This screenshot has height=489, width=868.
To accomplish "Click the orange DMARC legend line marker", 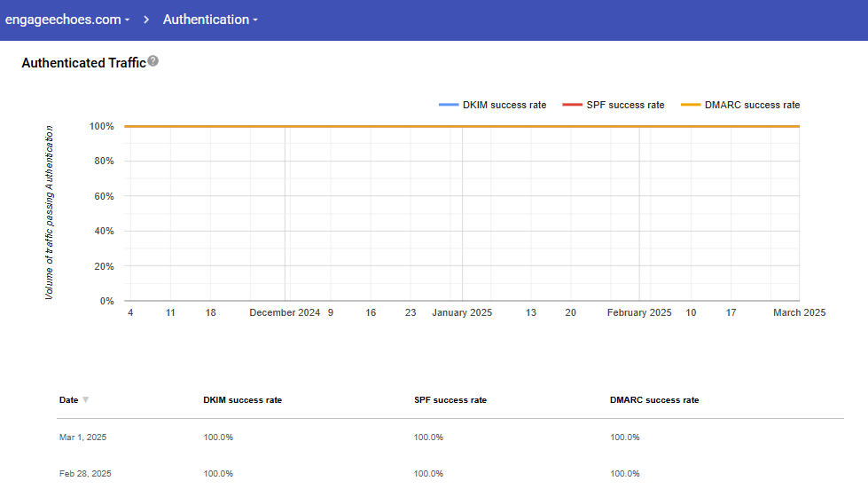I will [x=691, y=105].
